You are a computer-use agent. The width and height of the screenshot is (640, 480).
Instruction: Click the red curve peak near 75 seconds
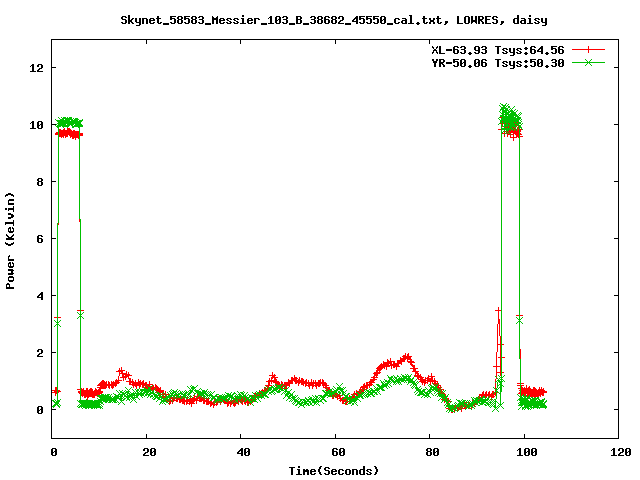406,358
